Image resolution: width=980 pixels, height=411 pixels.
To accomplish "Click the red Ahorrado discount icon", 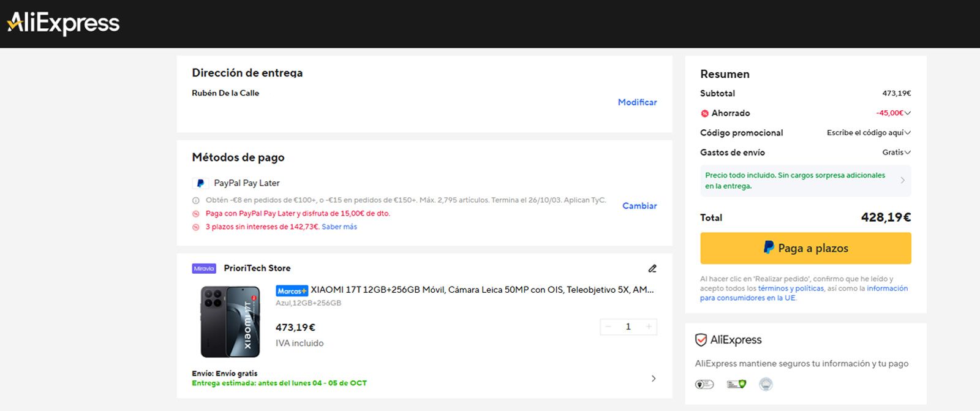I will (x=704, y=113).
